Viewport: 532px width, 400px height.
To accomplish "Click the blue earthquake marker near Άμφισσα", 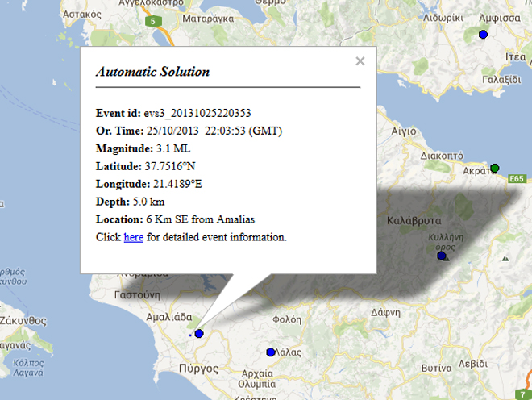I will 483,34.
